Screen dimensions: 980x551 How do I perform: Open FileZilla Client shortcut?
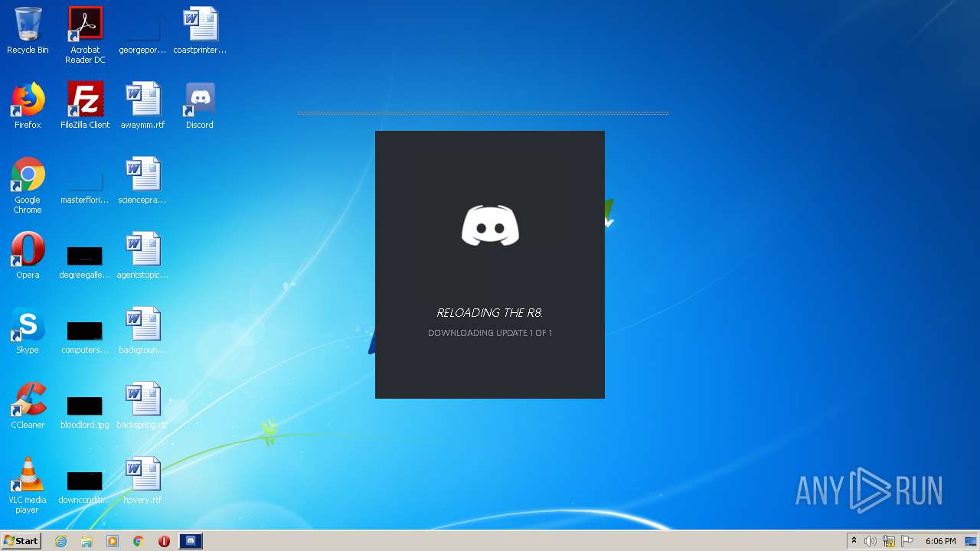(85, 106)
